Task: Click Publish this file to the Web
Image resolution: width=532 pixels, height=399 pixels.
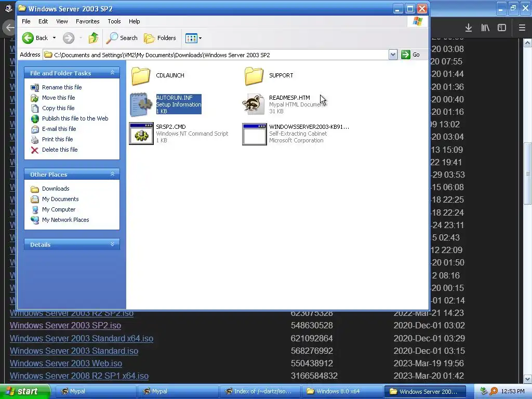Action: pos(75,118)
